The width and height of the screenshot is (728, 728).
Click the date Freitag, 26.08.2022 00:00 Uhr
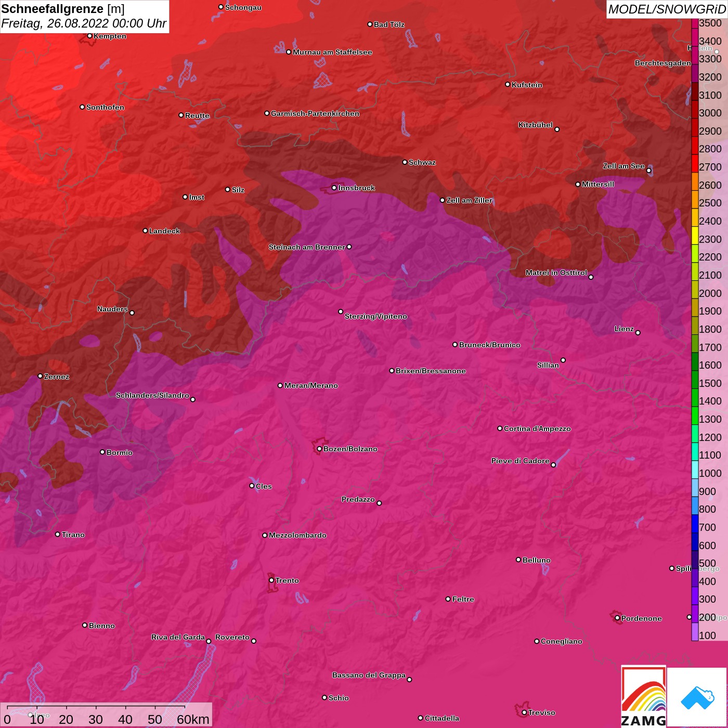pos(84,23)
